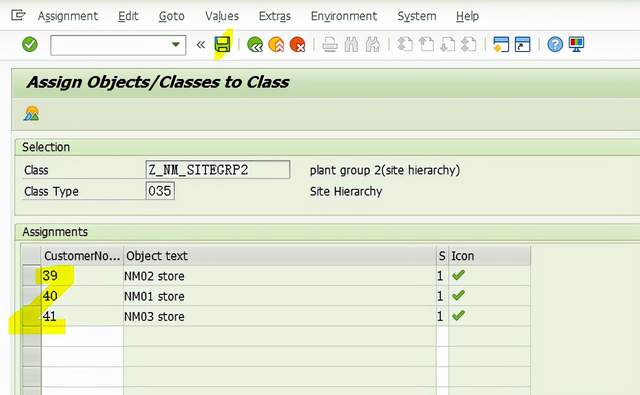The height and width of the screenshot is (395, 640).
Task: Open the Environment menu
Action: 344,16
